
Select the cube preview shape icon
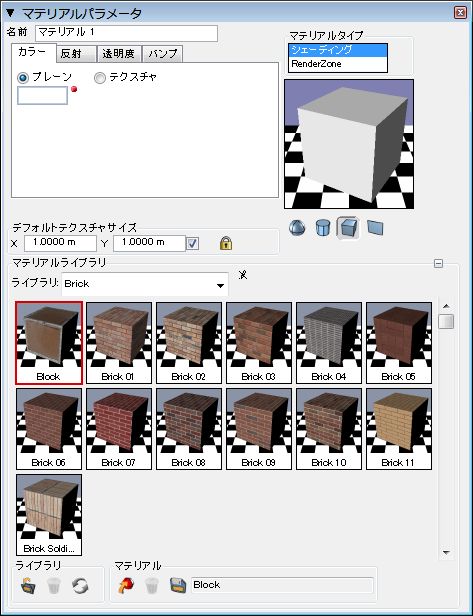click(348, 227)
